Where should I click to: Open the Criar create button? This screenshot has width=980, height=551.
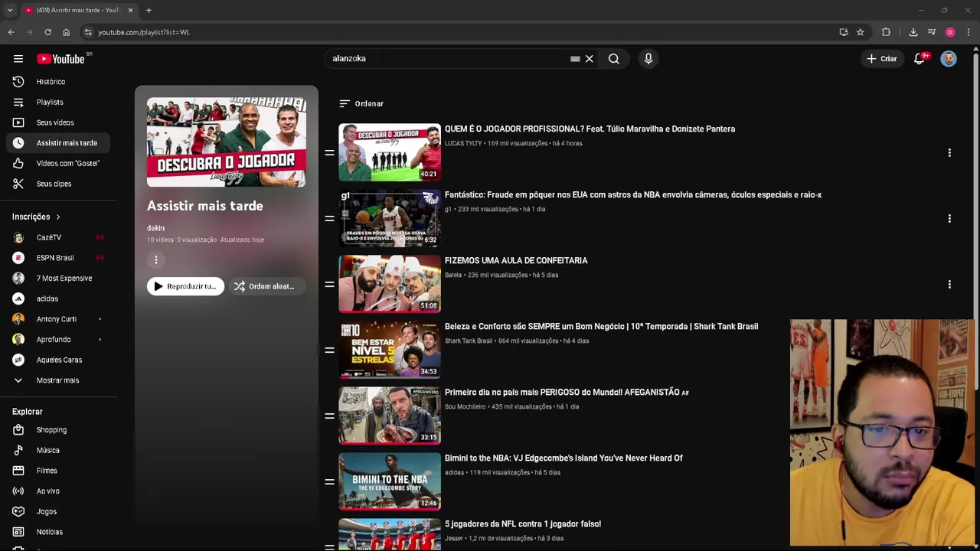coord(881,59)
